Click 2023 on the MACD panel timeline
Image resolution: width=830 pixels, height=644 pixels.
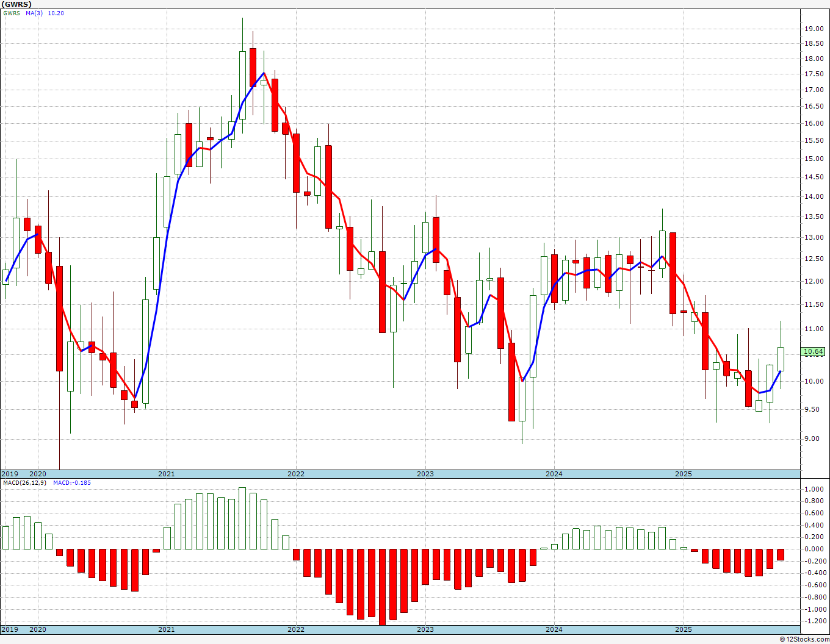point(425,629)
